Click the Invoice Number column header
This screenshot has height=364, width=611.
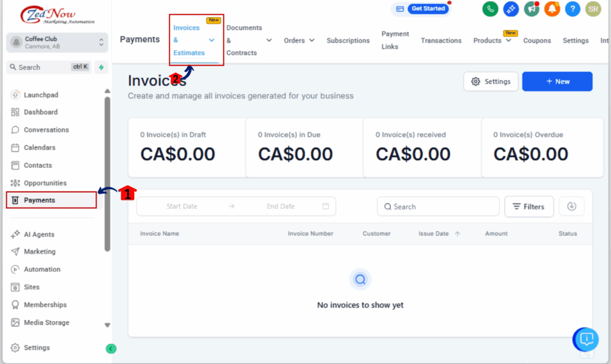coord(310,233)
